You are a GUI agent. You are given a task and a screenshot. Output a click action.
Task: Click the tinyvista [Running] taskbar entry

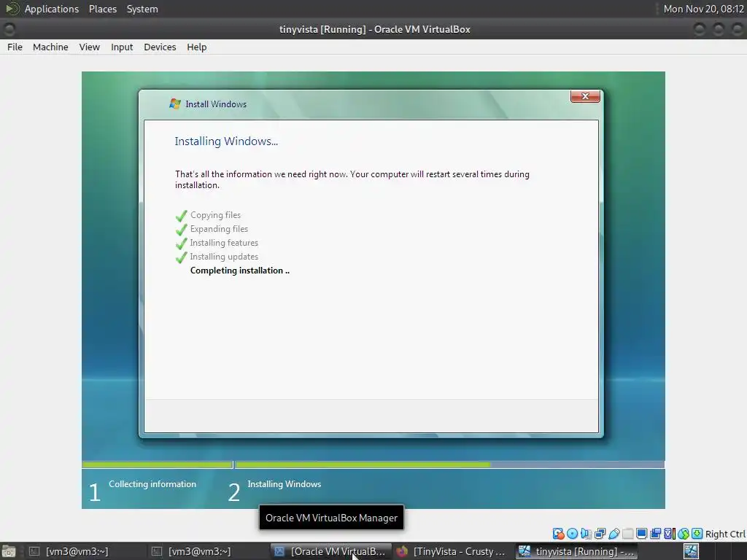pos(578,551)
